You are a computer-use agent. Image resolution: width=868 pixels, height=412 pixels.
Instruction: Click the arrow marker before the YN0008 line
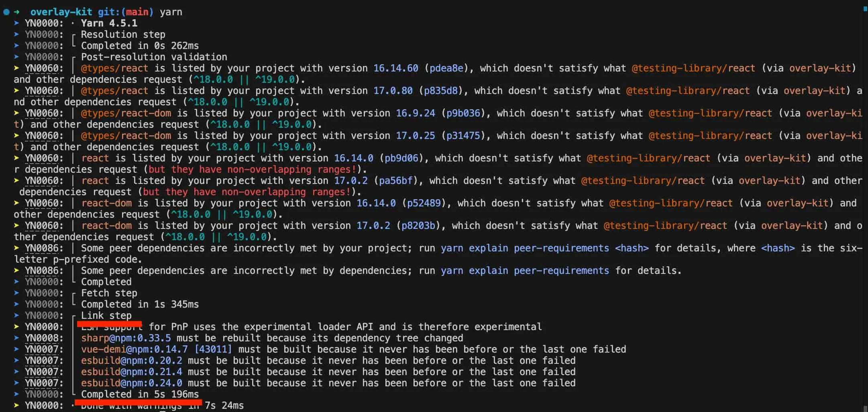pyautogui.click(x=16, y=338)
